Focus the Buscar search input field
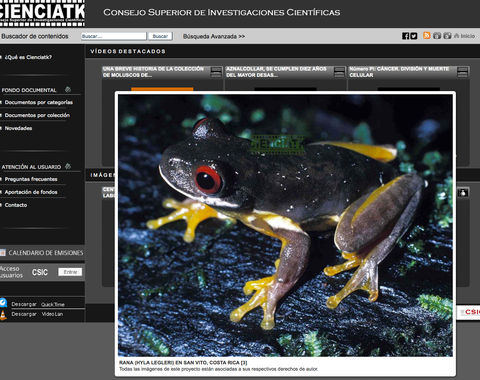 coord(114,36)
